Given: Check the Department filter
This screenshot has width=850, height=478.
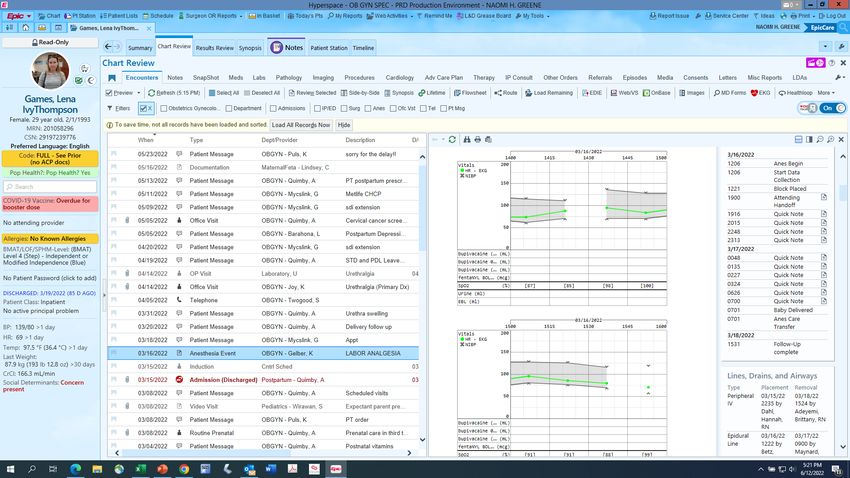Looking at the screenshot, I should pos(229,108).
